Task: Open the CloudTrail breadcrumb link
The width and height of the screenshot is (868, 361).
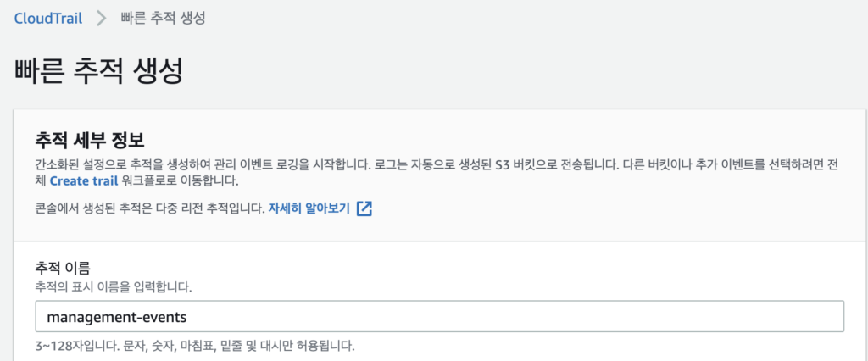Action: pyautogui.click(x=47, y=17)
